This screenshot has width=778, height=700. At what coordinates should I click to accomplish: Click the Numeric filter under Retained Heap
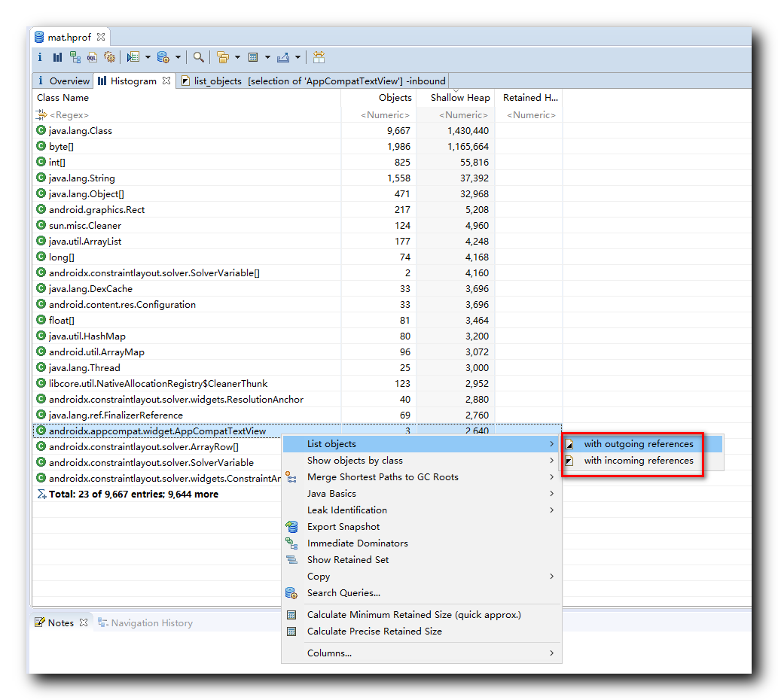[529, 114]
